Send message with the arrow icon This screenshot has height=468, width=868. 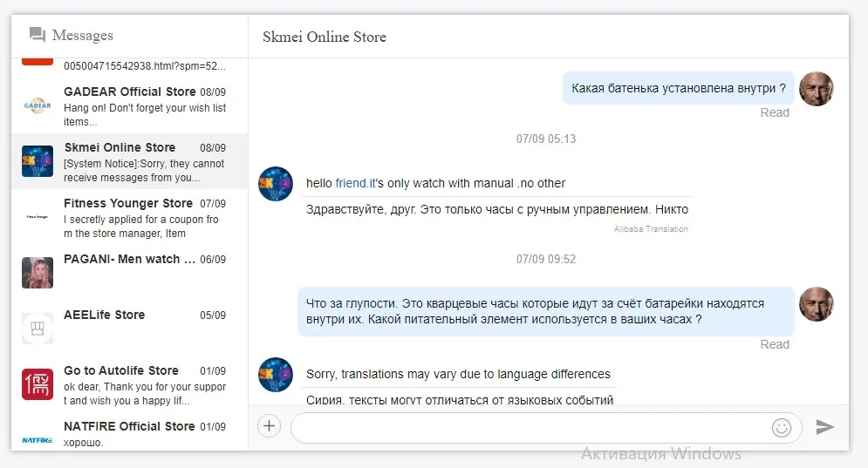click(825, 426)
